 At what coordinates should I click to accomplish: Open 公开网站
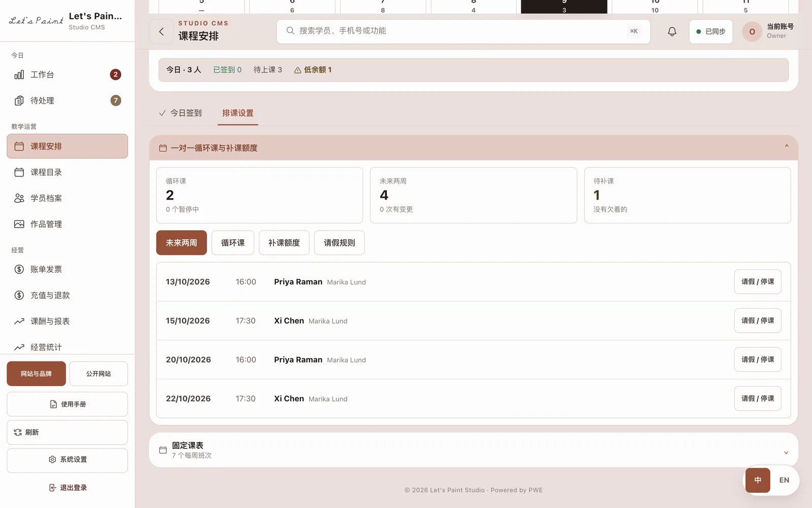pos(98,374)
